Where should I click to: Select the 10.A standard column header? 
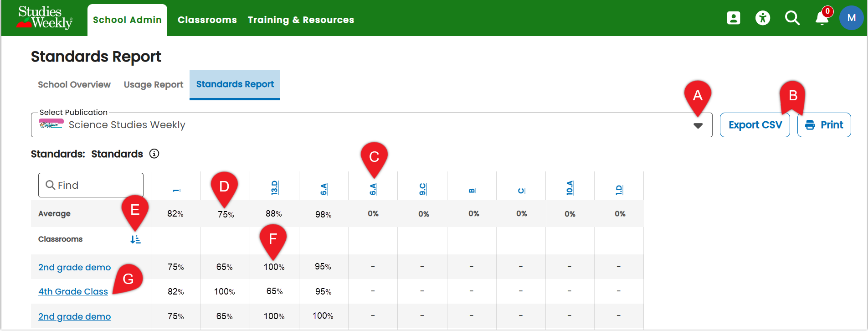(570, 187)
